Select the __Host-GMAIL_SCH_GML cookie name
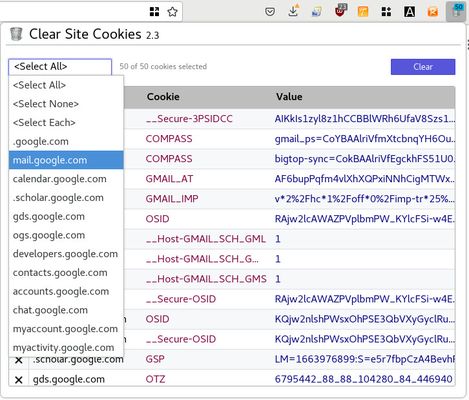This screenshot has height=400, width=469. click(x=206, y=239)
